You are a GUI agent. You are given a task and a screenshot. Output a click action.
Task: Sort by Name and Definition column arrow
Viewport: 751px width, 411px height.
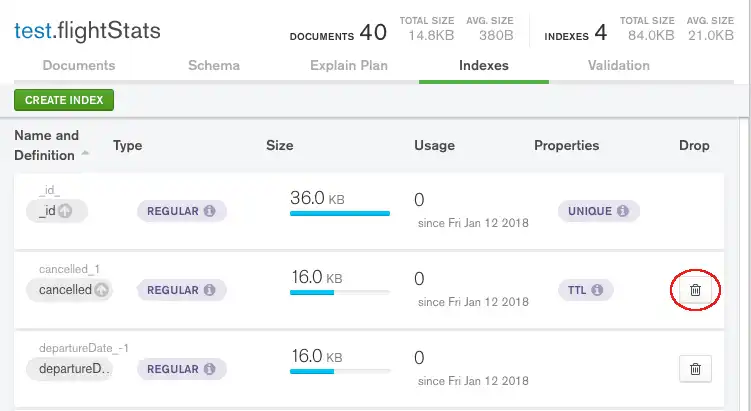[x=85, y=155]
